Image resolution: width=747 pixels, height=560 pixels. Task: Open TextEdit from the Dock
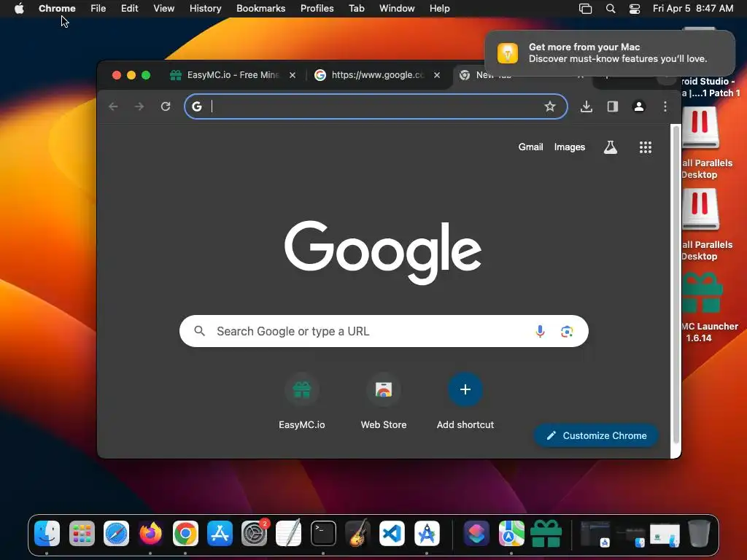(x=289, y=533)
